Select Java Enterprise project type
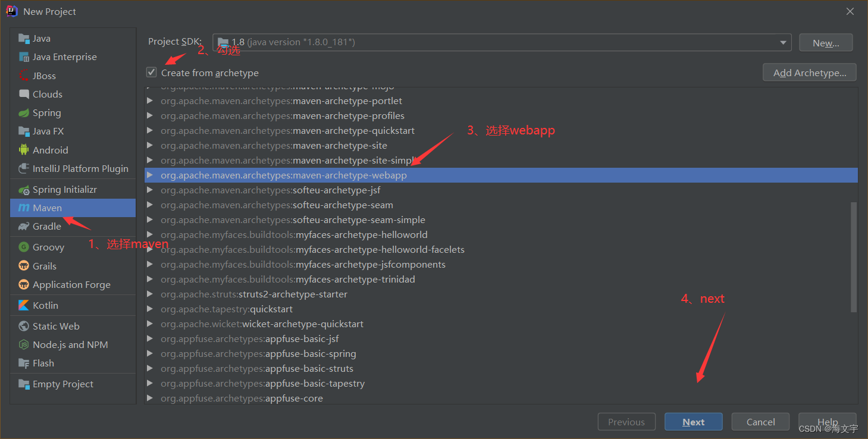The width and height of the screenshot is (868, 439). tap(73, 57)
